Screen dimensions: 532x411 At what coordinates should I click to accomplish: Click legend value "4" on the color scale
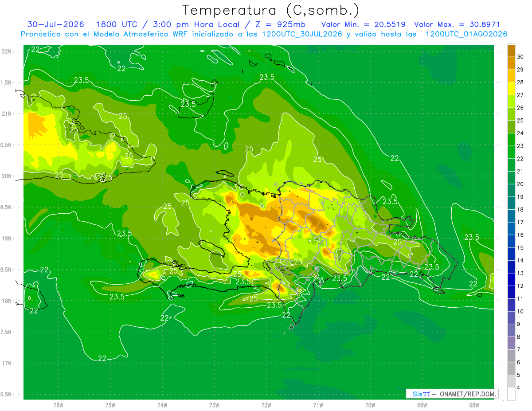[519, 388]
